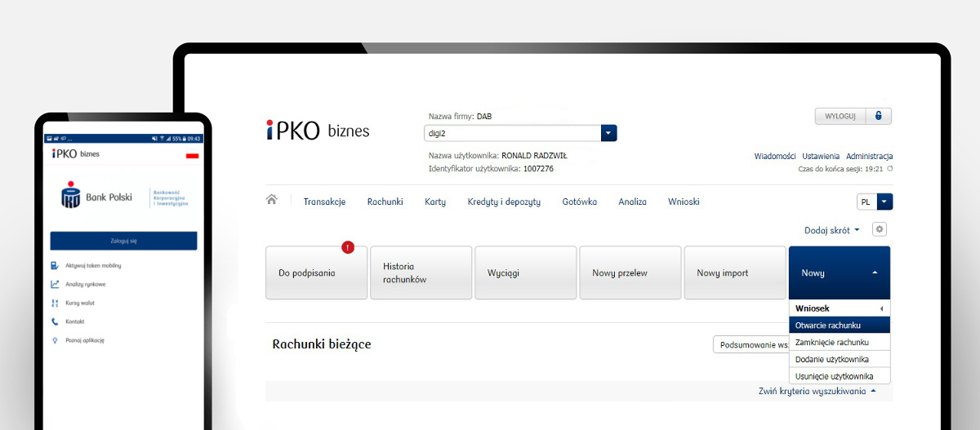Tap the market analysis chart icon on the phone

coord(55,284)
